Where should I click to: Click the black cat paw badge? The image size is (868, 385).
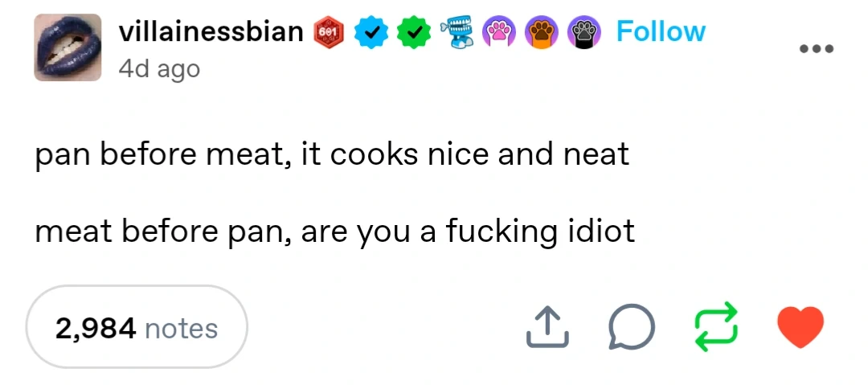583,32
